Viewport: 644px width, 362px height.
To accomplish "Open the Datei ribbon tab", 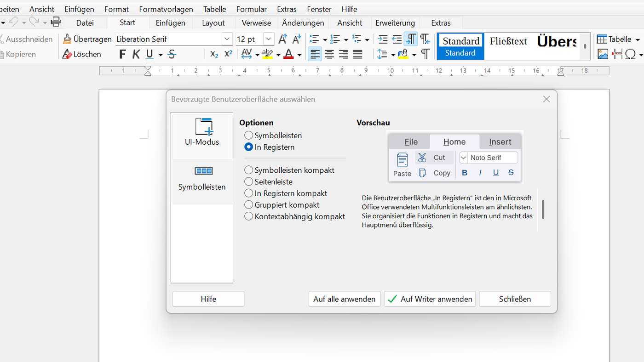I will tap(85, 23).
